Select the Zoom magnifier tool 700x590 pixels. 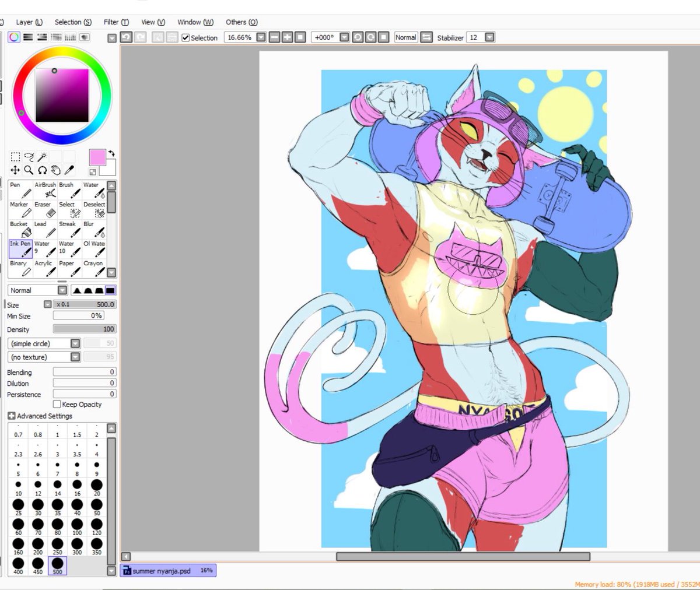(29, 170)
